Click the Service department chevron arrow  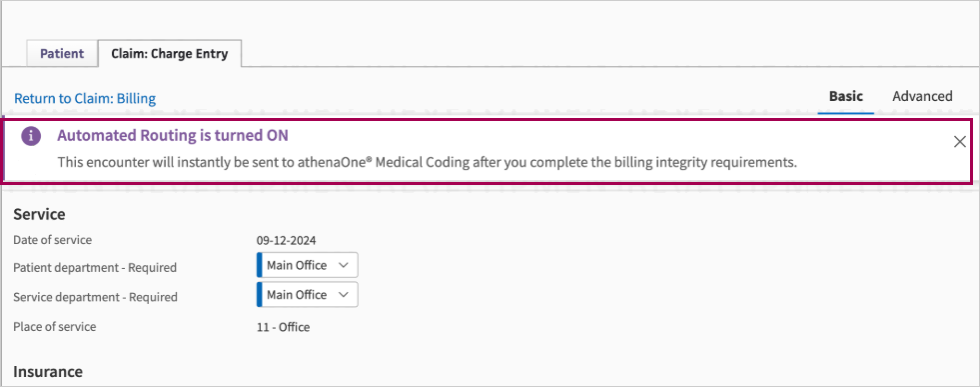click(x=343, y=294)
